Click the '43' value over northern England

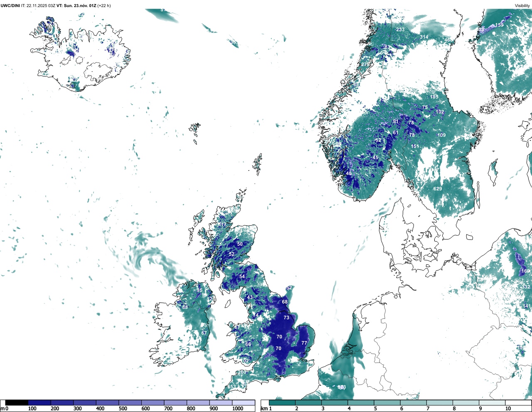[x=250, y=297]
